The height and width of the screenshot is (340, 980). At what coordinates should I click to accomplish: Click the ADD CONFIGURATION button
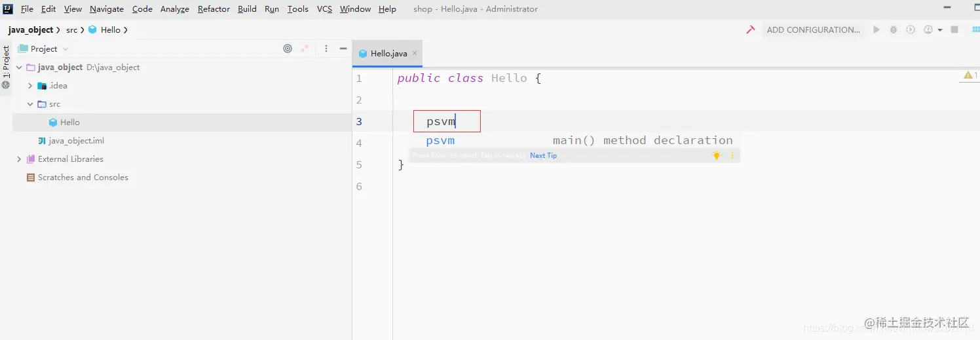point(814,29)
